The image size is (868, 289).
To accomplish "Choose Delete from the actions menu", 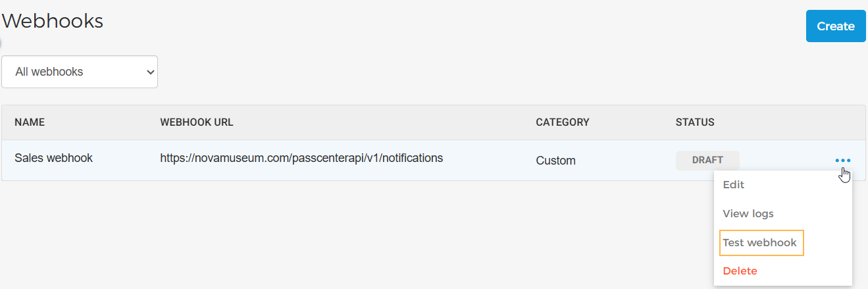I will (x=740, y=271).
